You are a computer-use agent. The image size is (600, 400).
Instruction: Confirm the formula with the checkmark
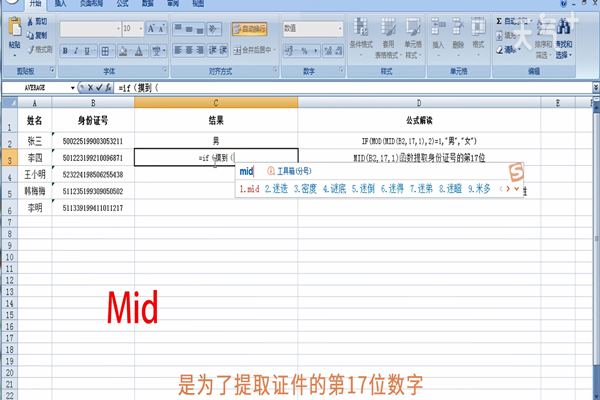[99, 88]
